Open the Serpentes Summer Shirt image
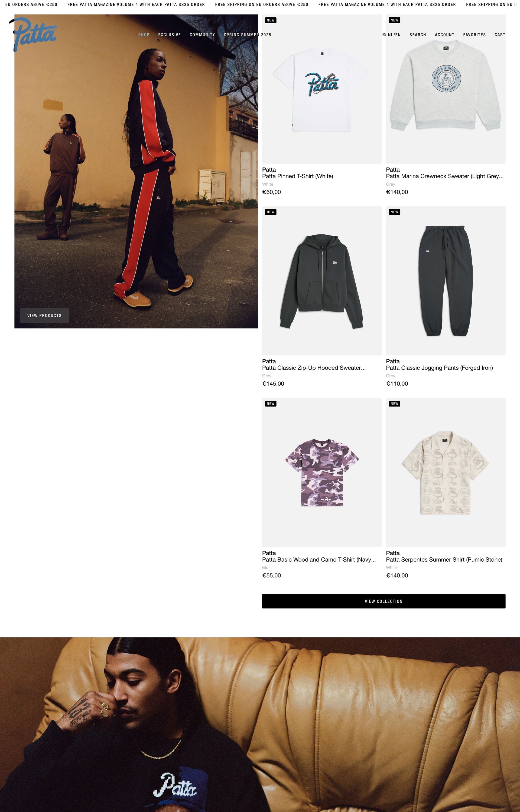The height and width of the screenshot is (812, 520). (446, 472)
